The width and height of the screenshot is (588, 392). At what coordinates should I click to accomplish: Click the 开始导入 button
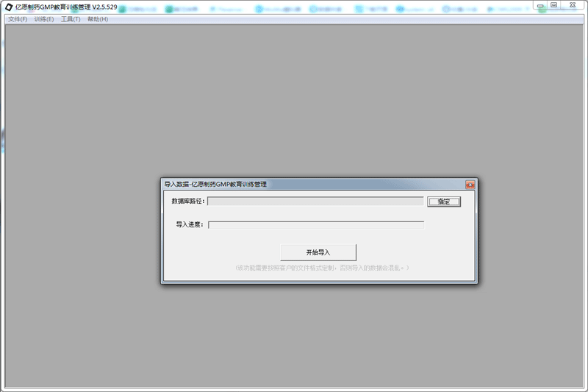pos(318,252)
